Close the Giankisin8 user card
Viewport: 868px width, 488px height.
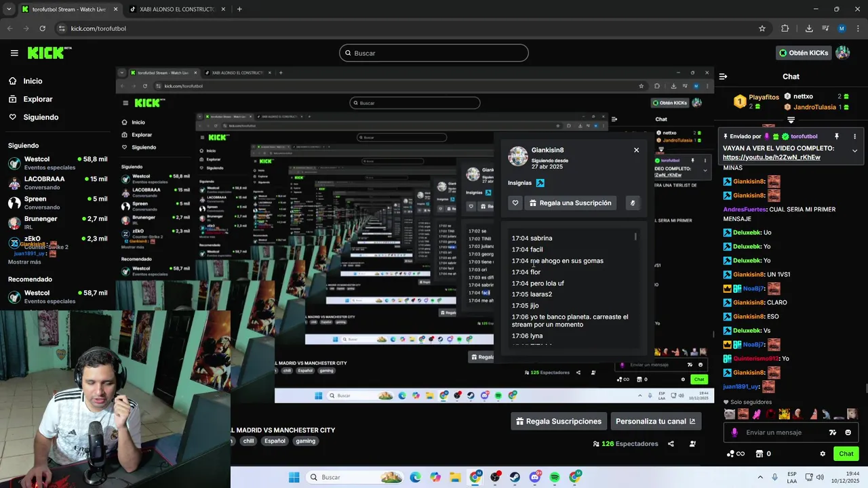pos(636,150)
